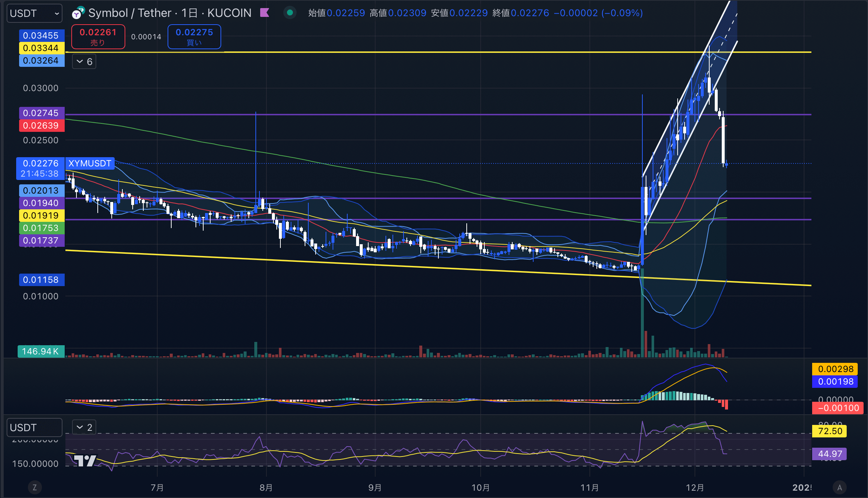Click the 8月 time axis label
The height and width of the screenshot is (498, 868).
pos(266,488)
